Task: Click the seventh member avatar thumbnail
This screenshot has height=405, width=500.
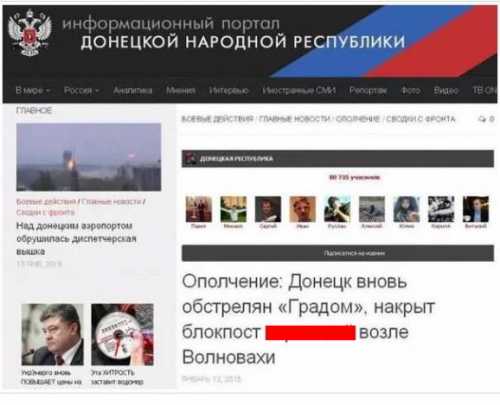Action: [x=406, y=209]
